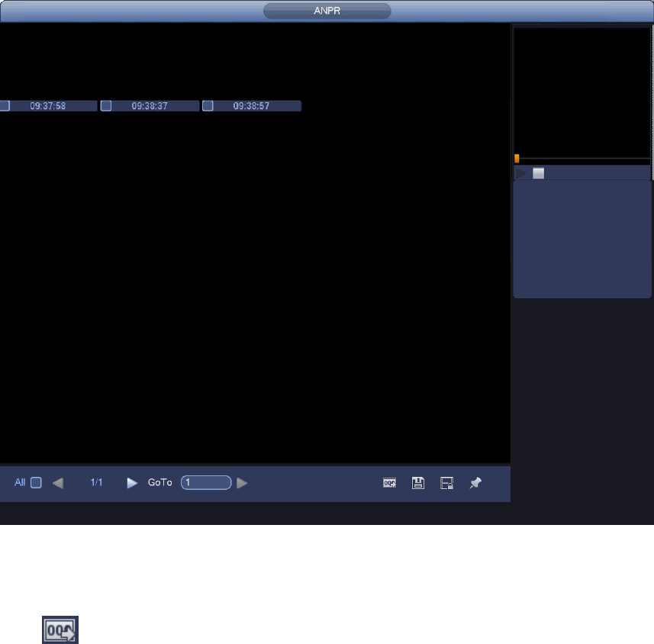Jump to page with GoTo arrow
Image resolution: width=654 pixels, height=644 pixels.
(242, 483)
